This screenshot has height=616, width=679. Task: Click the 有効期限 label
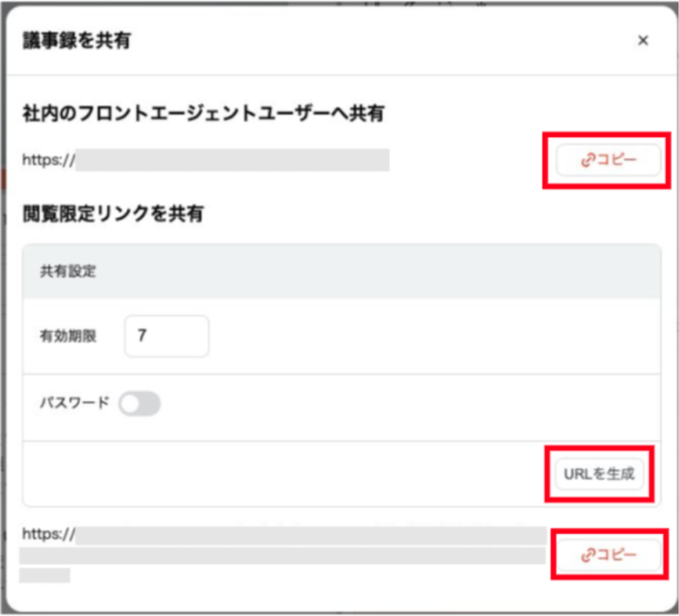point(68,337)
